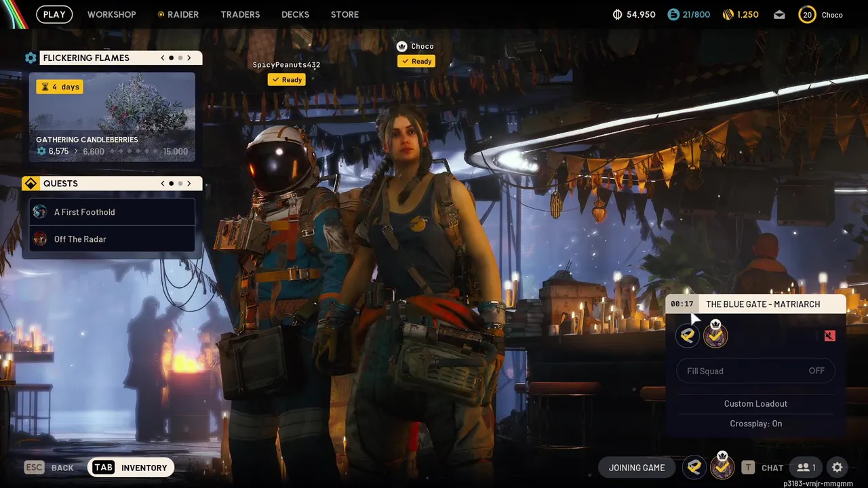Select the first Flickering Flames page dot
868x488 pixels.
[171, 58]
